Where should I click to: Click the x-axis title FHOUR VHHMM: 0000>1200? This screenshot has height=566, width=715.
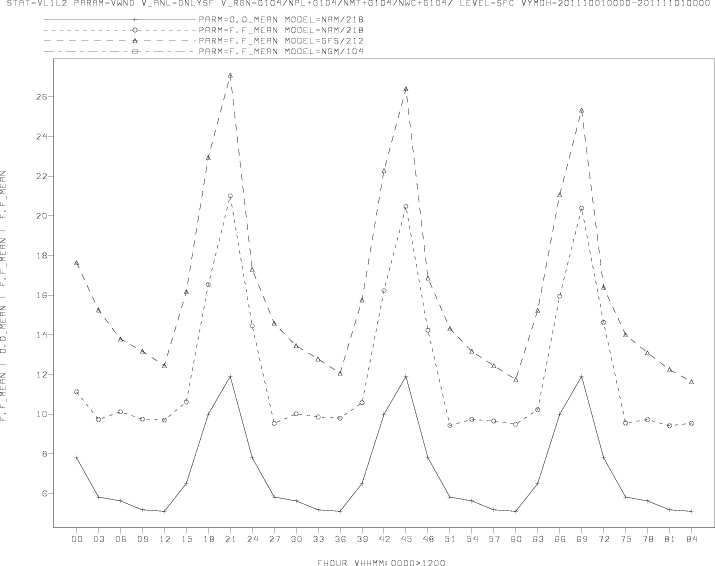(x=381, y=563)
